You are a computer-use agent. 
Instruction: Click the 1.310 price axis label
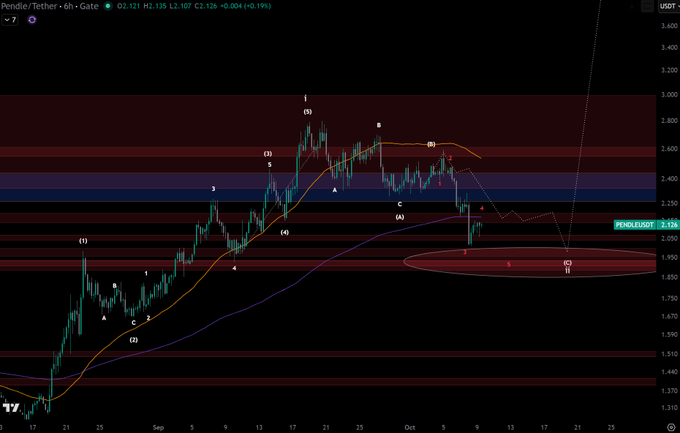pos(669,407)
